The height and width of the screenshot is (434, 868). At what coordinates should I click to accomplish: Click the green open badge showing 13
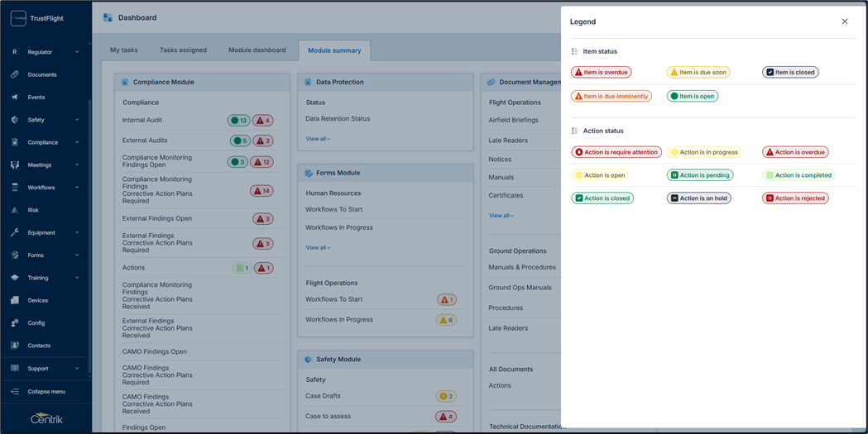(238, 121)
